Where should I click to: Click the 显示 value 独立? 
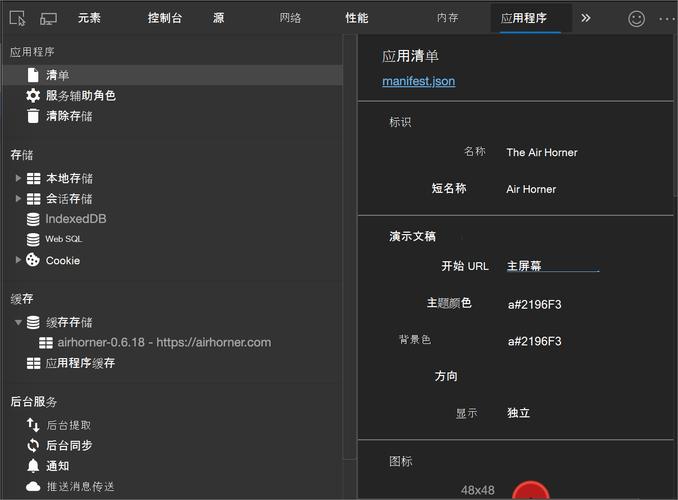tap(518, 413)
